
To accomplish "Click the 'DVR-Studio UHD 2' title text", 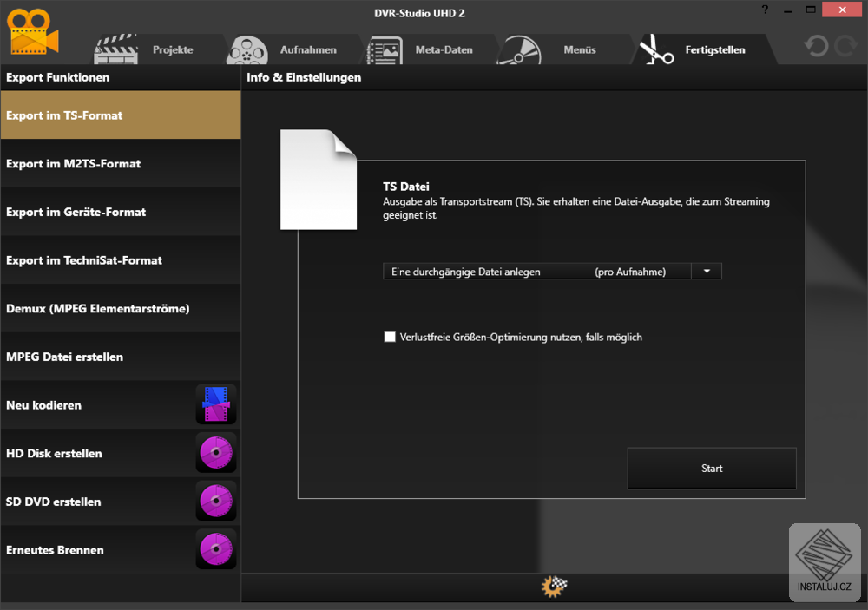I will click(419, 13).
